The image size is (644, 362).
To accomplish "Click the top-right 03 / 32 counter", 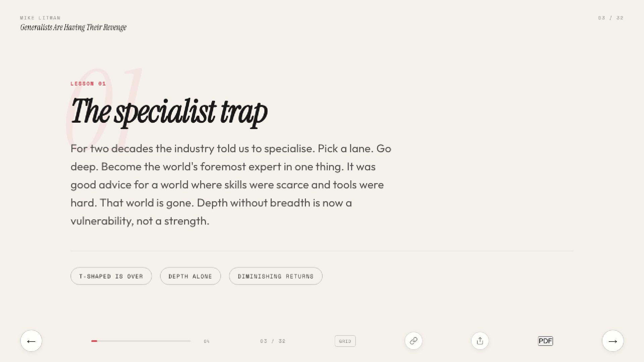I will (610, 18).
